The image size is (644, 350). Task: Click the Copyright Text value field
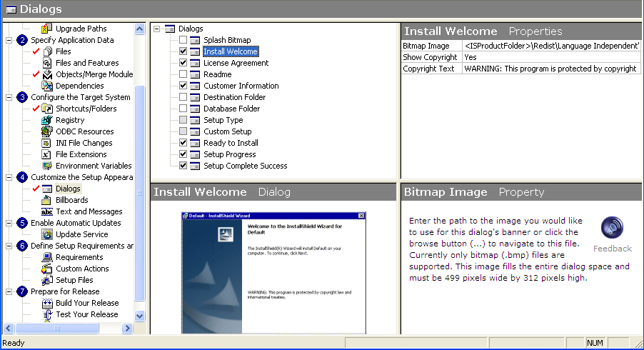tap(552, 69)
